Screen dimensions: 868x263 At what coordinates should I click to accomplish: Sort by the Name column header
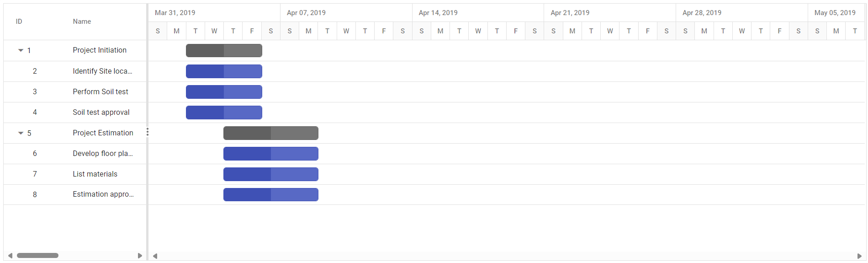tap(82, 21)
